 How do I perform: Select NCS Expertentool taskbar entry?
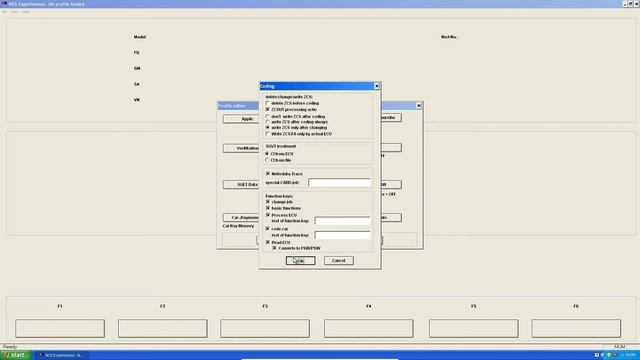click(x=62, y=355)
